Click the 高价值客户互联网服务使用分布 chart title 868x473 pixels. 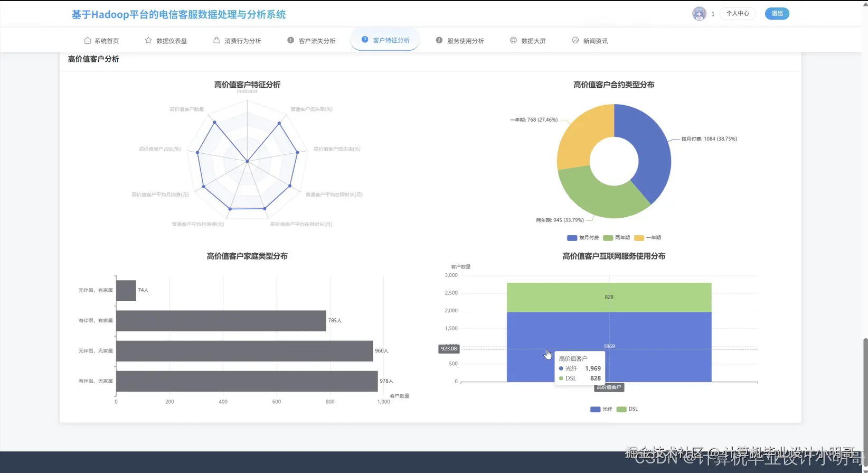pos(614,256)
